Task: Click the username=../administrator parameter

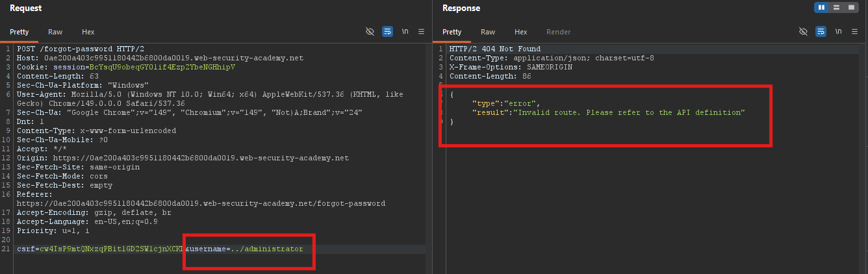Action: 247,249
